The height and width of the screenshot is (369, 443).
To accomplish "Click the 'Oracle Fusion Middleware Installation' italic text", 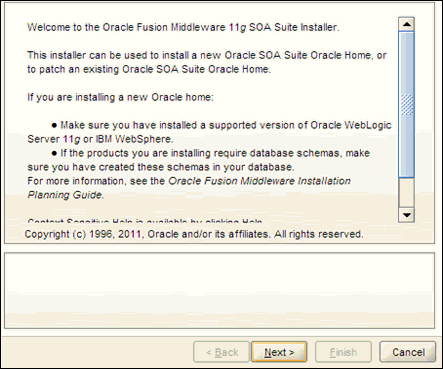I will [x=259, y=181].
